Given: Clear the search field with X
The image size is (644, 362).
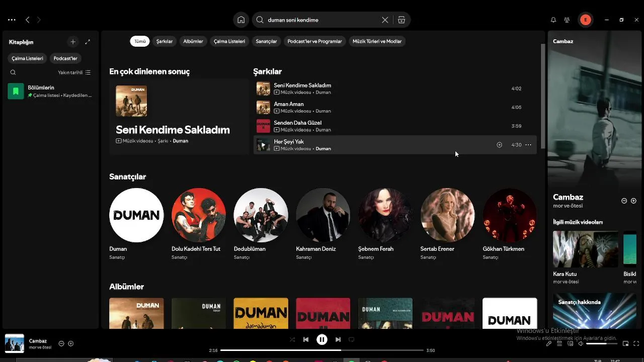Looking at the screenshot, I should (385, 20).
